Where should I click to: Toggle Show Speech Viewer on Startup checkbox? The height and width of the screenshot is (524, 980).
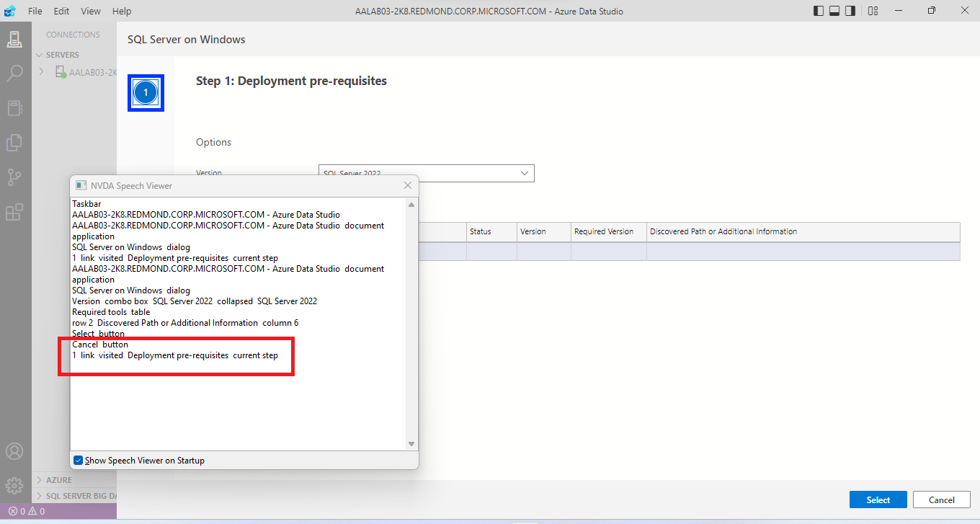77,460
